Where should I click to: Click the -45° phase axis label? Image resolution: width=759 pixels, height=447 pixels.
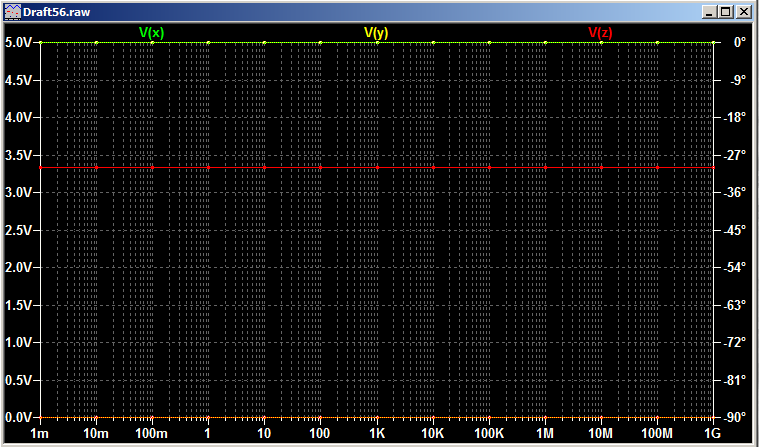[x=735, y=230]
